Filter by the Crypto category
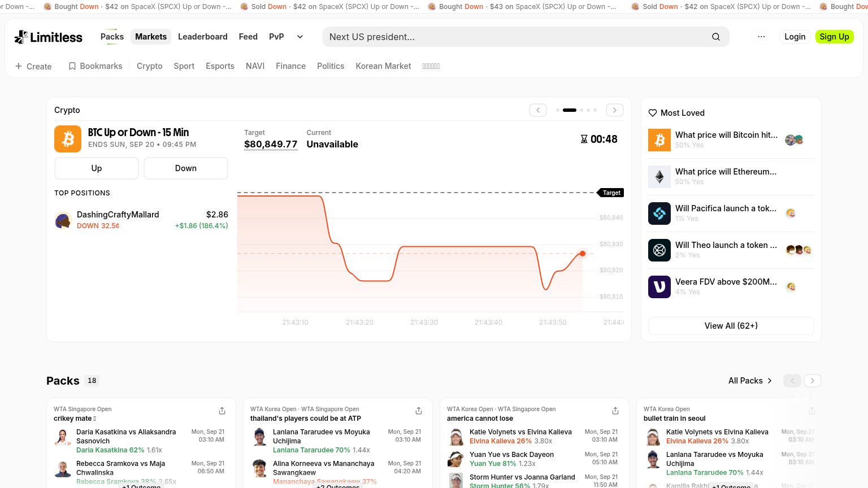This screenshot has width=868, height=488. click(x=150, y=66)
